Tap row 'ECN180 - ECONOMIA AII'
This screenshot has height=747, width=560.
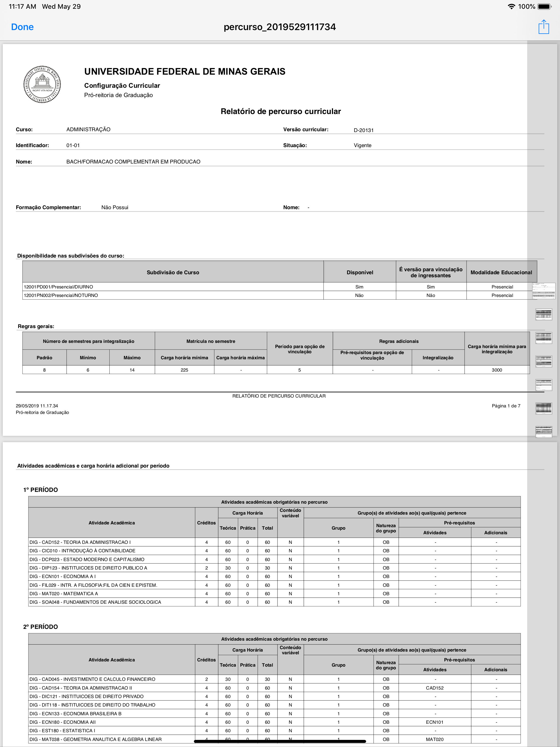[274, 722]
